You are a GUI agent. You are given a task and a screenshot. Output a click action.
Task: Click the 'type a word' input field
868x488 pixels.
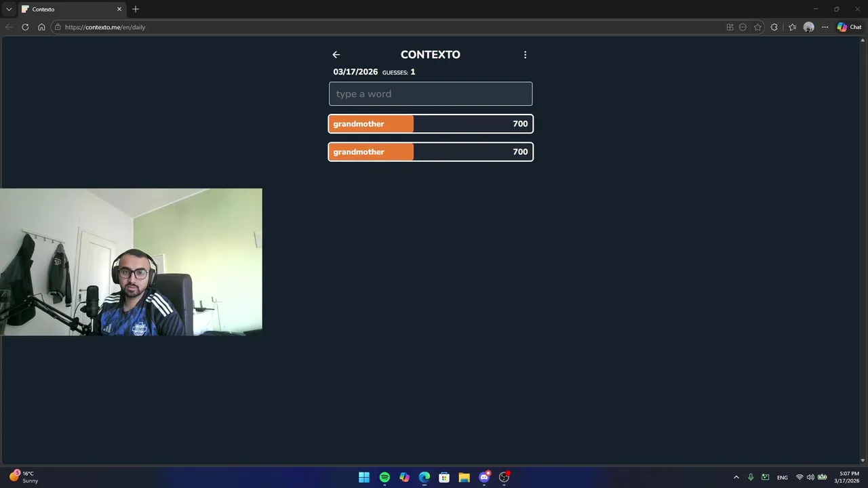[431, 94]
